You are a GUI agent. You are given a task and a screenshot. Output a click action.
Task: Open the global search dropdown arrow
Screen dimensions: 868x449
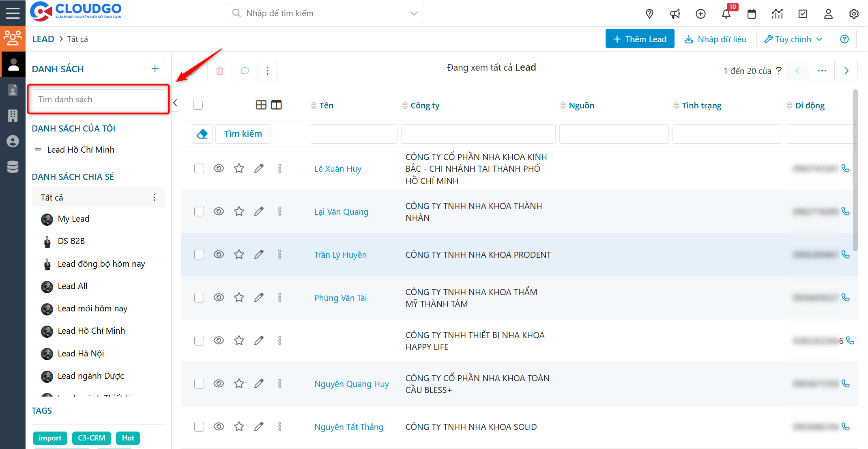414,13
